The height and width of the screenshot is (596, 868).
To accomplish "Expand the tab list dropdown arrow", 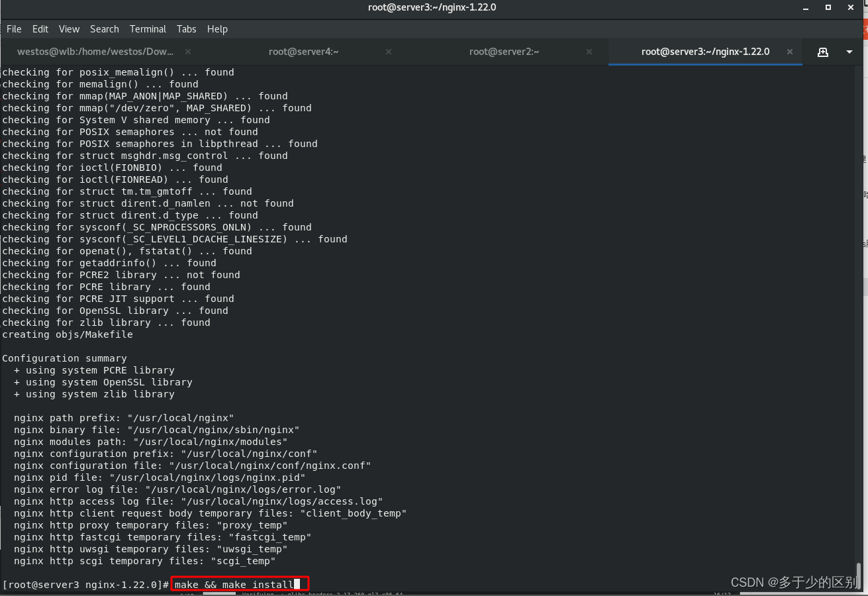I will [849, 52].
